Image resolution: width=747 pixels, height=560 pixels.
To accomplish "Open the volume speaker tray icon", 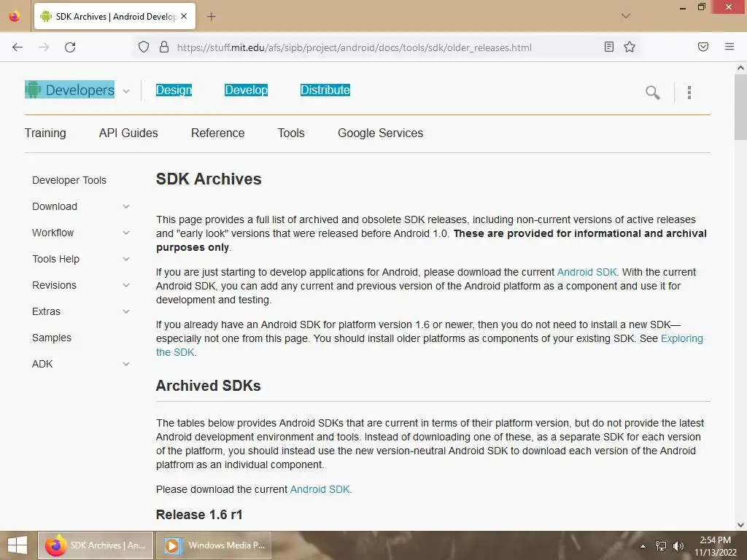I will pyautogui.click(x=678, y=545).
